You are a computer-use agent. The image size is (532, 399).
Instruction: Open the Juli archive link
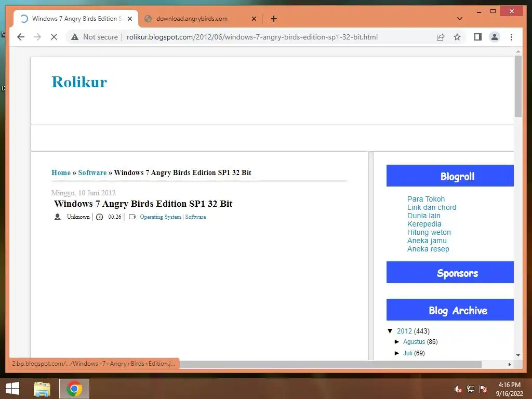click(x=407, y=353)
